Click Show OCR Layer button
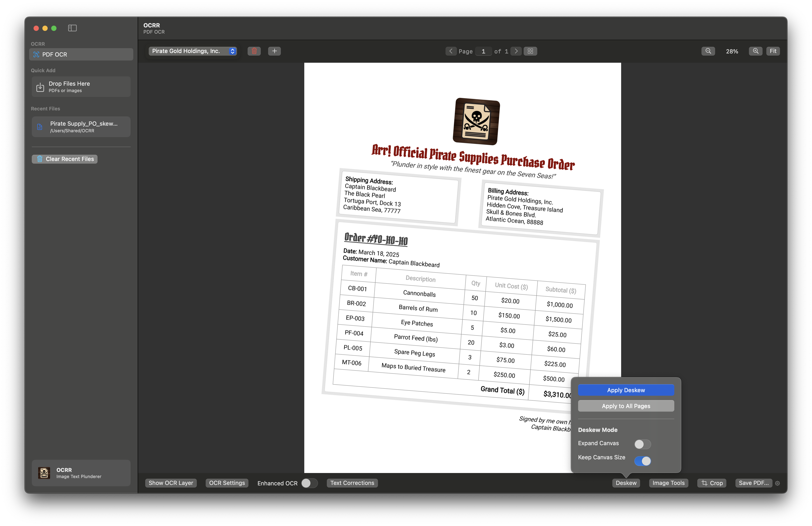The height and width of the screenshot is (526, 812). pyautogui.click(x=171, y=483)
